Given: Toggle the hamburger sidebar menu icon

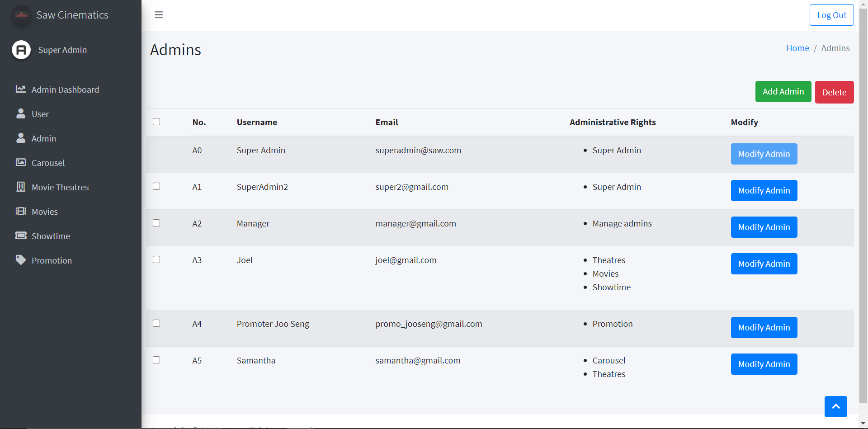Looking at the screenshot, I should (159, 15).
